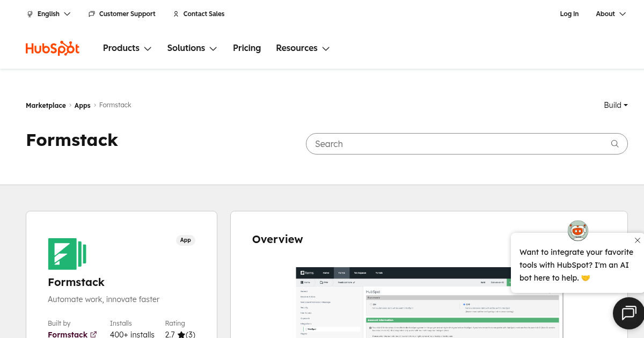Expand the About menu

click(x=611, y=14)
